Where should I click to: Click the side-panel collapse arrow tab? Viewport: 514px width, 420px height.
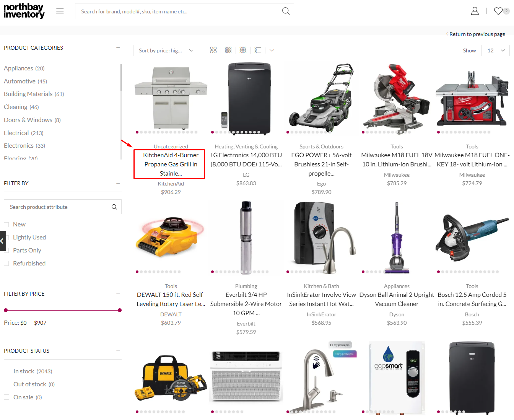(x=3, y=241)
